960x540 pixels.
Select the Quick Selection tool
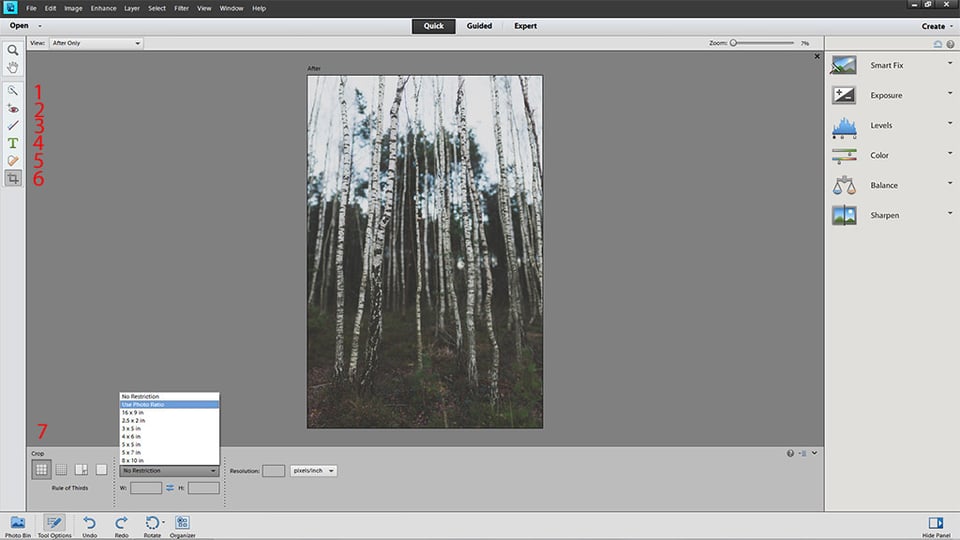[13, 91]
